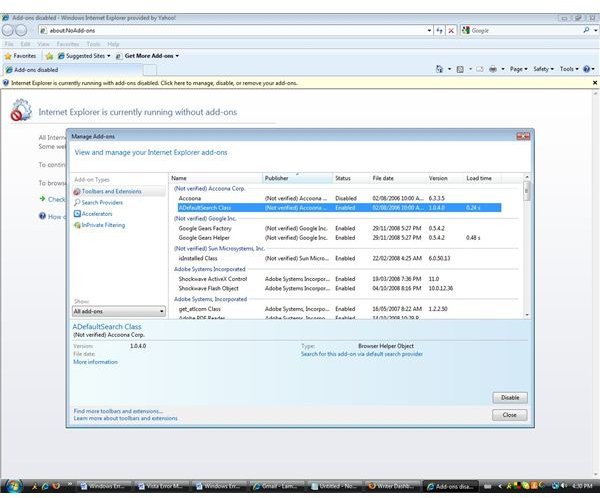The width and height of the screenshot is (600, 498).
Task: Click the Disable button
Action: 510,398
